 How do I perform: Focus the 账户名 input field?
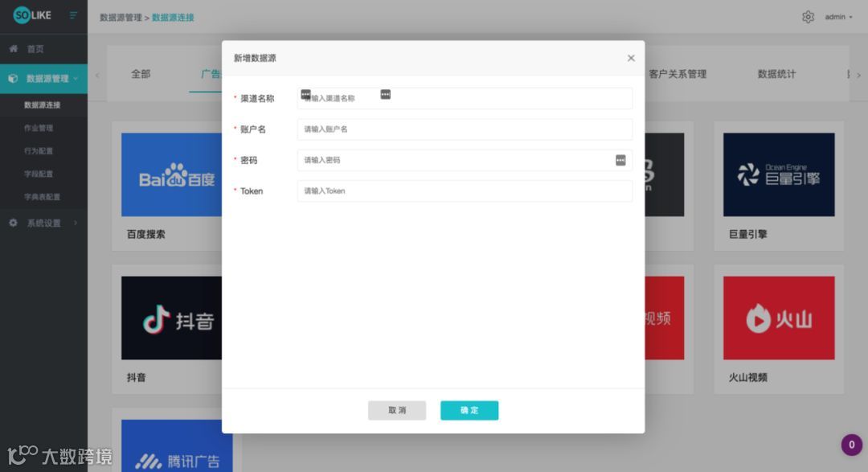point(465,129)
